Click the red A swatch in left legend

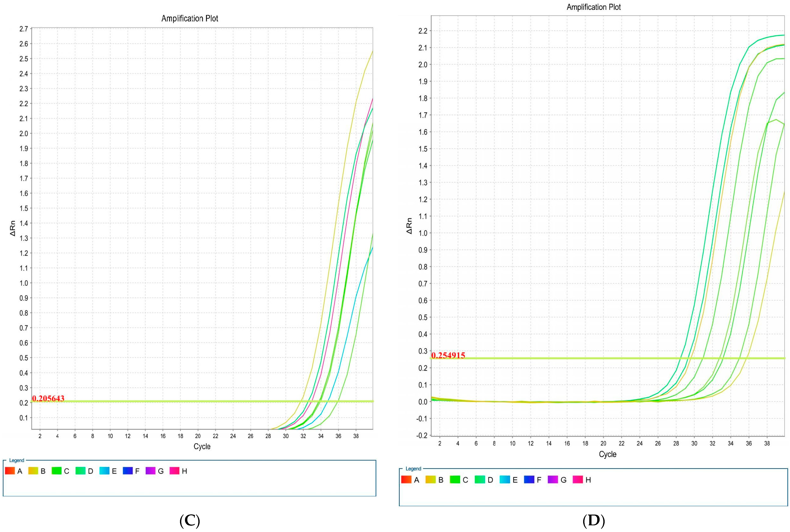point(10,471)
